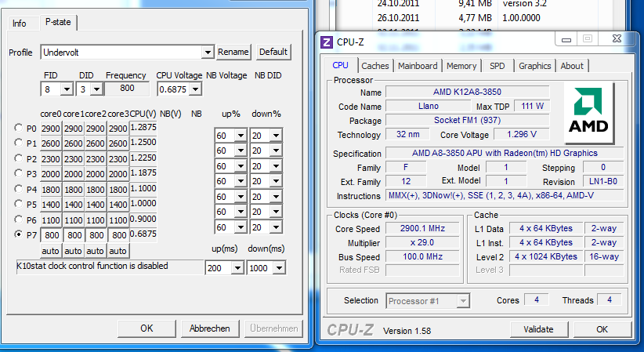The height and width of the screenshot is (352, 644).
Task: Click the P7 core0 800 frequency cell
Action: point(52,235)
